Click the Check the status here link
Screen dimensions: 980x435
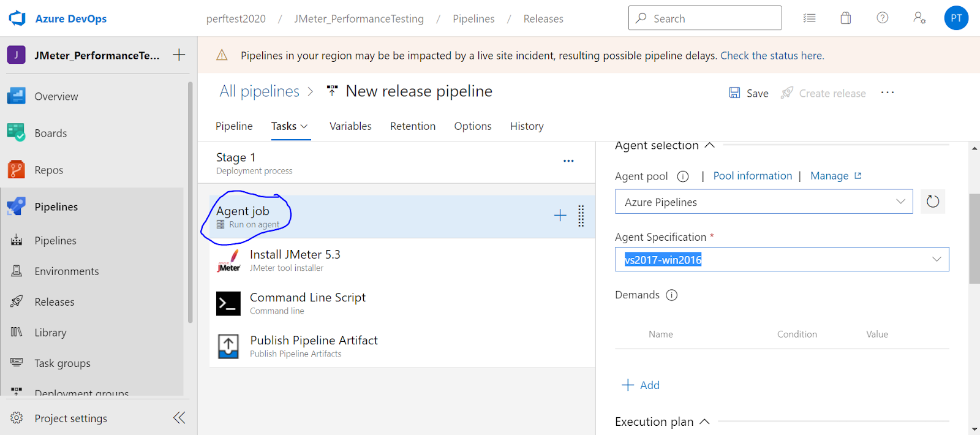(772, 55)
